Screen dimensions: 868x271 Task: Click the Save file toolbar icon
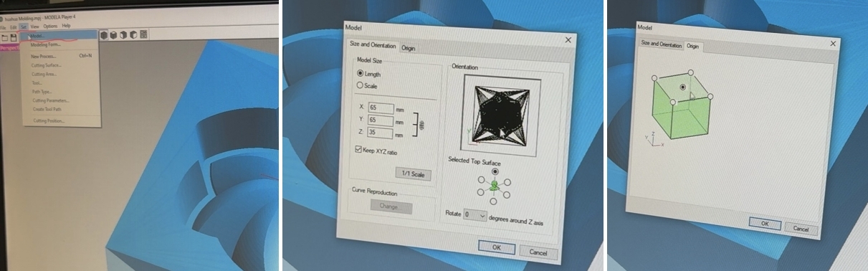(14, 37)
